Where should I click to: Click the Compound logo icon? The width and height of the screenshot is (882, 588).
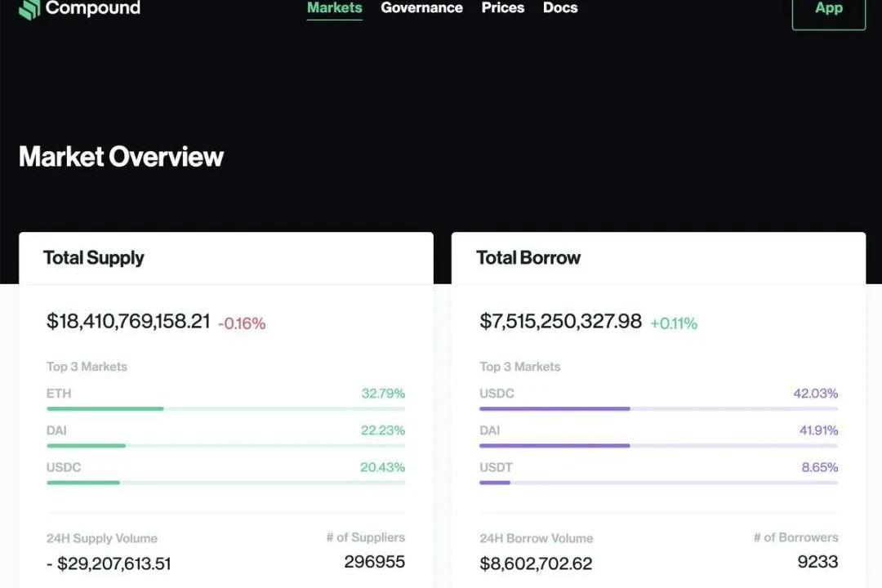pyautogui.click(x=29, y=9)
